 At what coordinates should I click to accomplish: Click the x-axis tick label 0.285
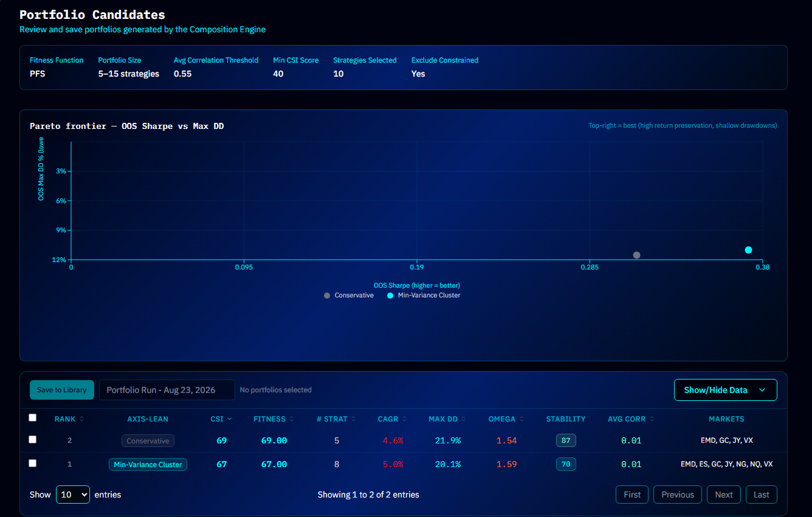(x=590, y=267)
